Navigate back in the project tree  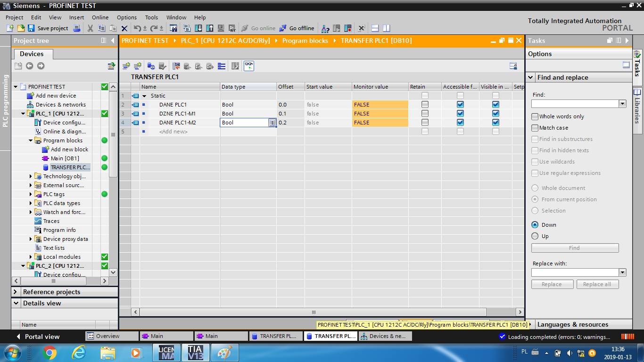[29, 66]
